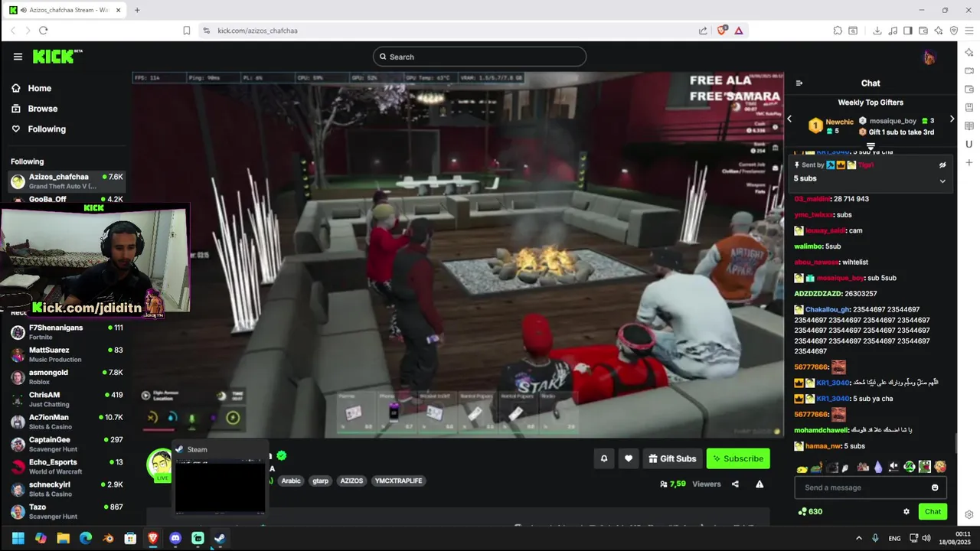
Task: Toggle stream notifications bell
Action: click(603, 458)
